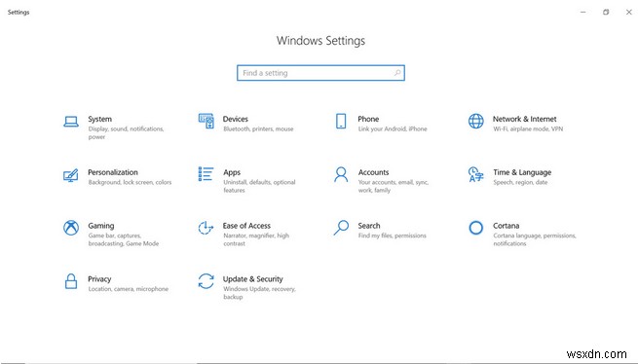Minimize the Settings window
Image resolution: width=638 pixels, height=364 pixels.
point(582,13)
